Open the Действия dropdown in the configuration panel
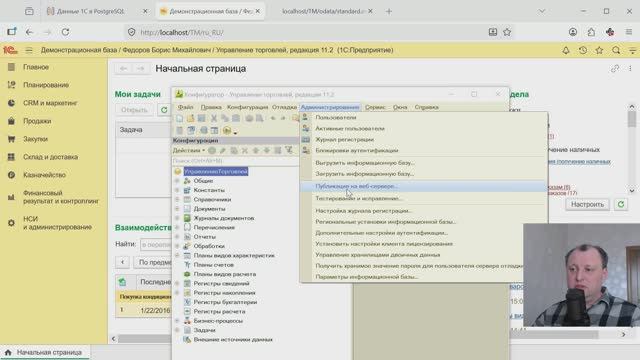Viewport: 640px width, 360px height. point(189,151)
